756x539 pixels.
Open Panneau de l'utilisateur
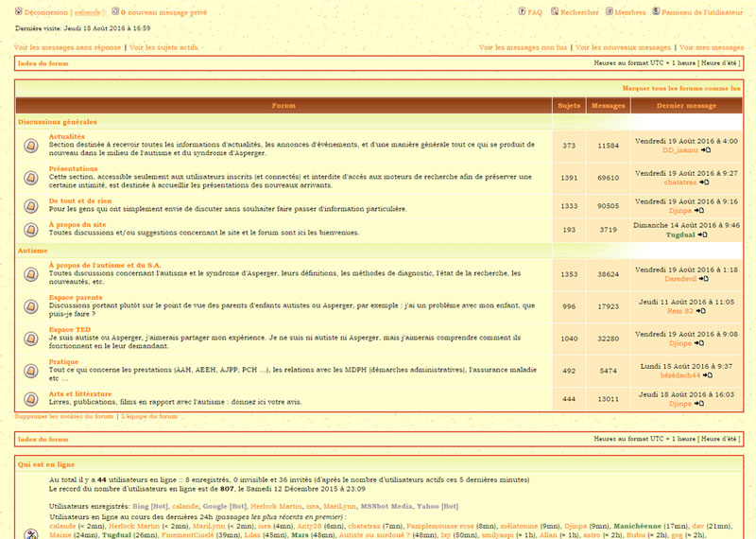(x=702, y=12)
